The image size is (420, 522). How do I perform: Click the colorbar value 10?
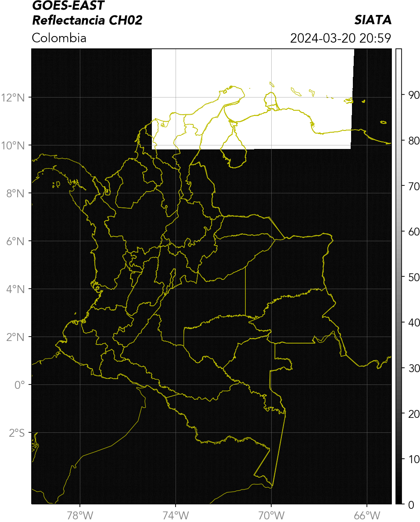click(x=414, y=460)
